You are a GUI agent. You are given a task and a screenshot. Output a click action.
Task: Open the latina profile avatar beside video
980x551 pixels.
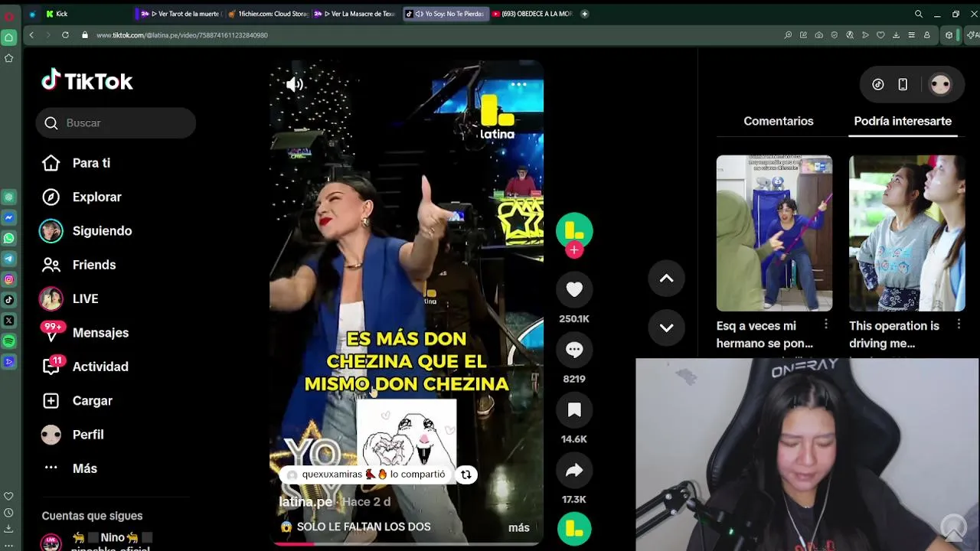[x=574, y=230]
